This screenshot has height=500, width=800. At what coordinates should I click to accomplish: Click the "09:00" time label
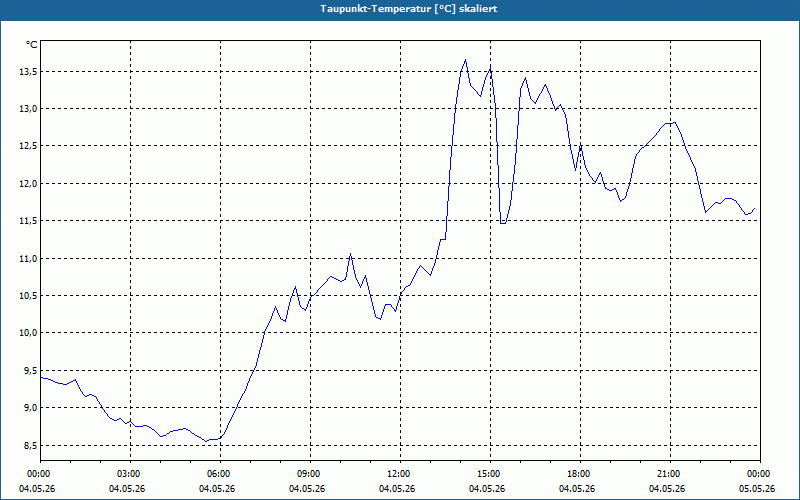pos(310,474)
